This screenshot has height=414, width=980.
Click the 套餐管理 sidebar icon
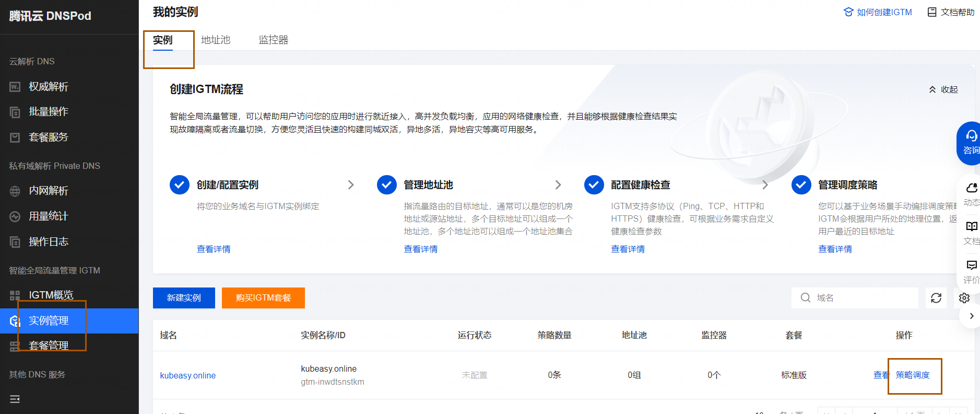[x=15, y=346]
